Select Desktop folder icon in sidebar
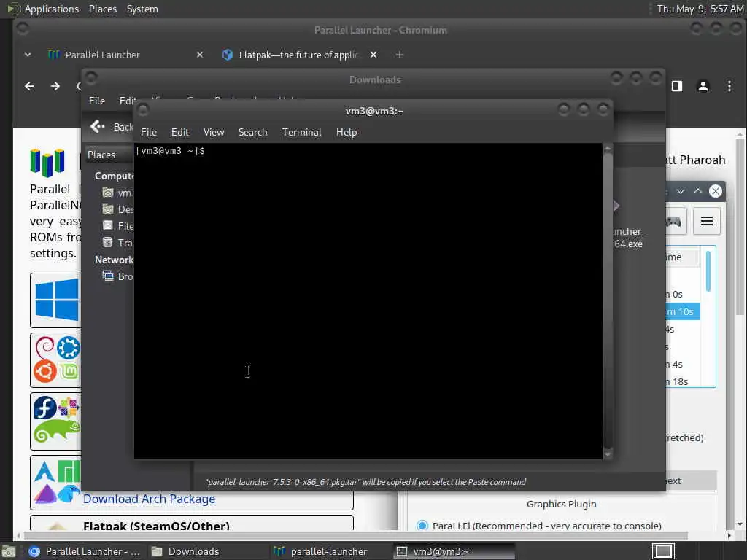 108,209
